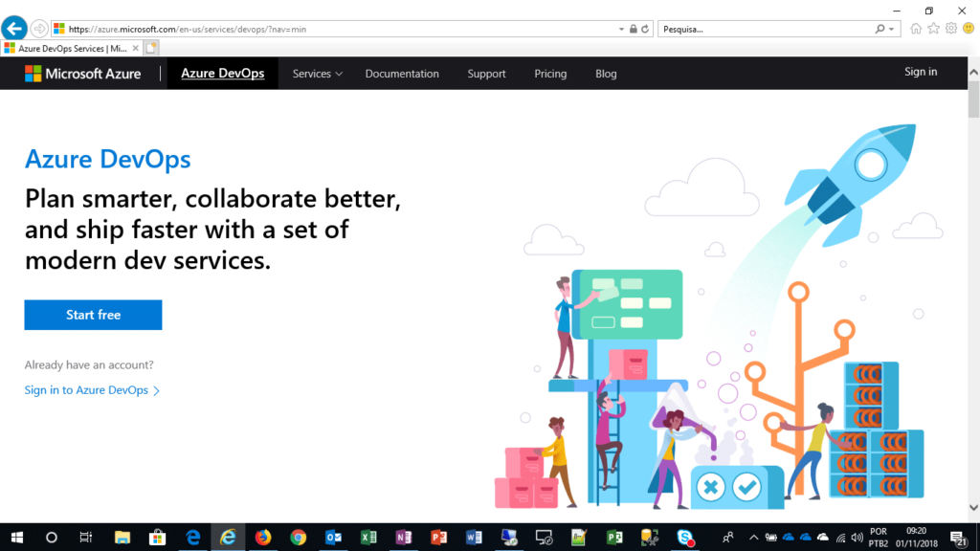This screenshot has height=551, width=980.
Task: Click the Start free button
Action: coord(93,315)
